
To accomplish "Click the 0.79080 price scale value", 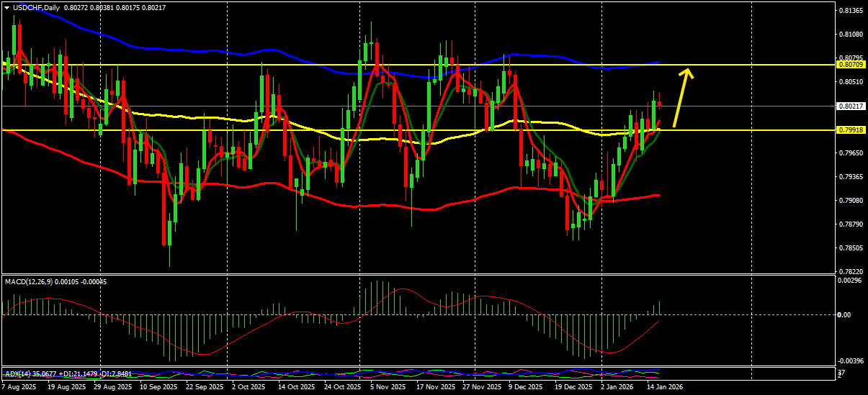I will (x=851, y=201).
